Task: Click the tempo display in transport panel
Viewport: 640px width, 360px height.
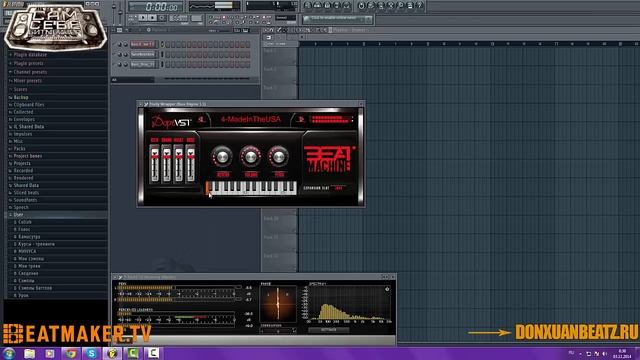Action: click(178, 18)
